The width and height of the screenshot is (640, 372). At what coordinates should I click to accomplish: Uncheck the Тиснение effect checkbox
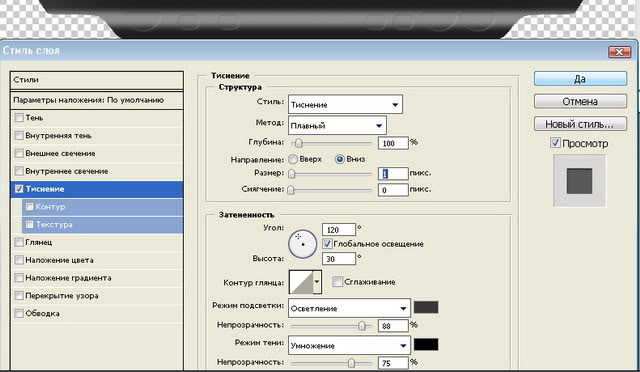click(19, 189)
